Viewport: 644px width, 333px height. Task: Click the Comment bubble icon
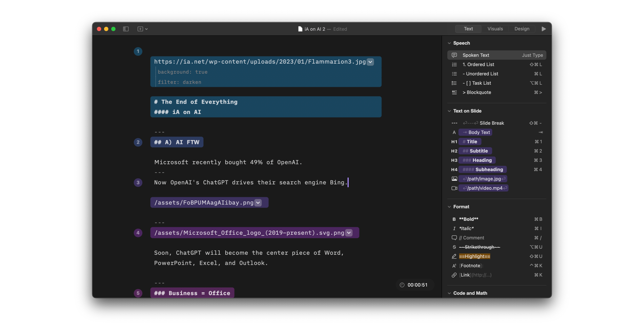pos(454,238)
